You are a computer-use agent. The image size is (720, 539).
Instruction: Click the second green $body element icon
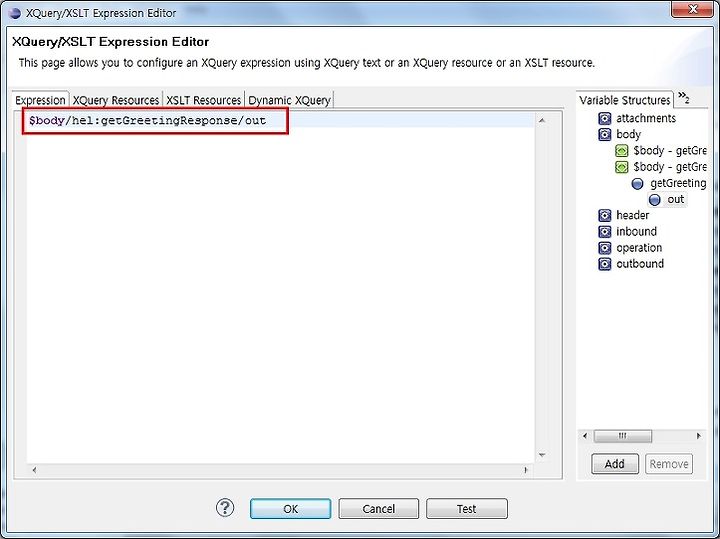click(x=621, y=167)
